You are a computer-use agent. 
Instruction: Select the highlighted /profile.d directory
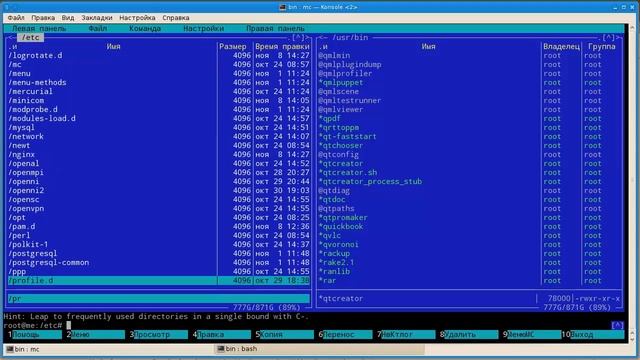[158, 280]
